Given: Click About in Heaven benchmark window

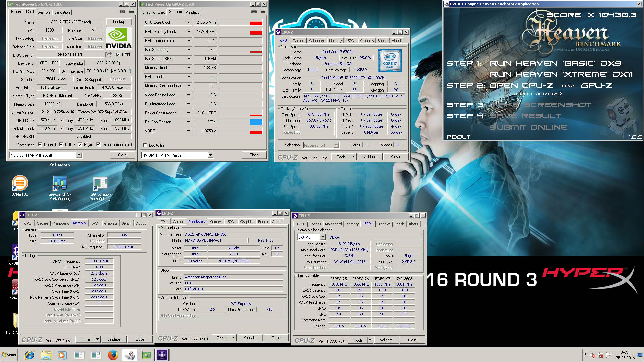Looking at the screenshot, I should 459,137.
